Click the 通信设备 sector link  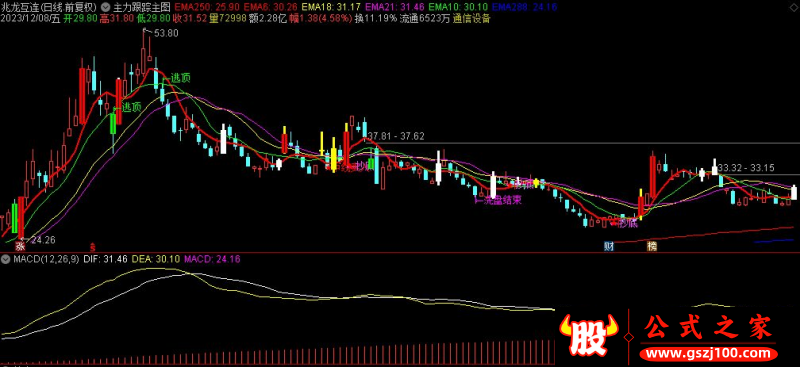(x=472, y=18)
